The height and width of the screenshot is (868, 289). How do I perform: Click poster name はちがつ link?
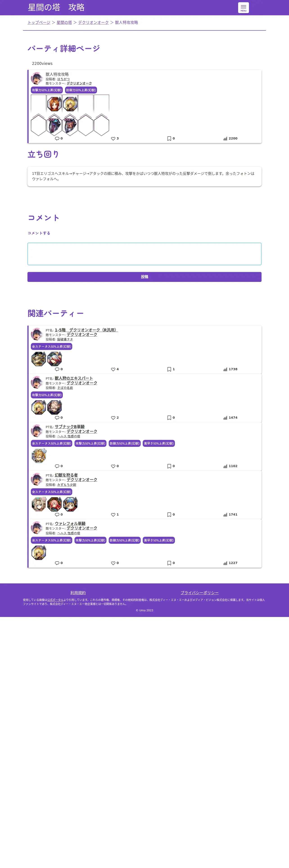coord(63,79)
